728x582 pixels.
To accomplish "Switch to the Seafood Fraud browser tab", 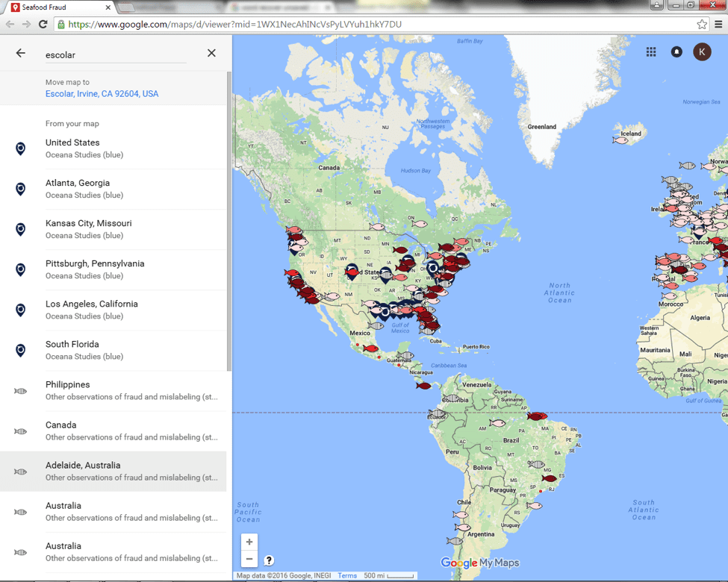I will point(60,7).
